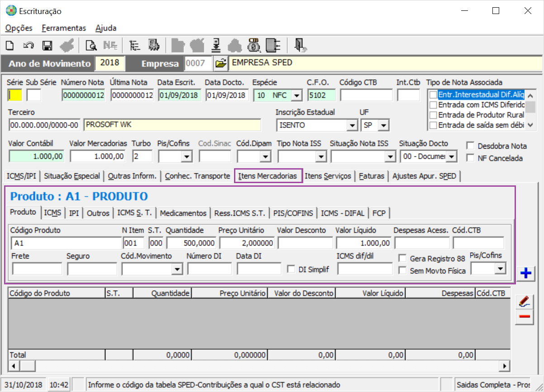Expand the Espécie dropdown
Image resolution: width=544 pixels, height=392 pixels.
point(296,95)
